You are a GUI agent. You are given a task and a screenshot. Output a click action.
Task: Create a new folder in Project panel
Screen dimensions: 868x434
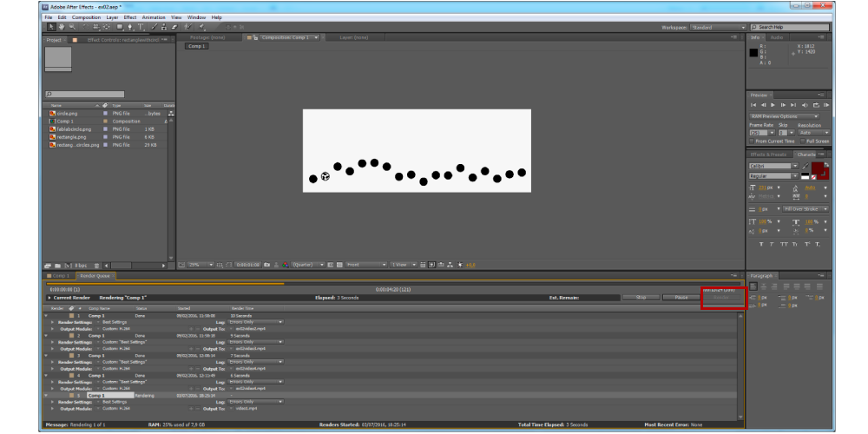(57, 265)
